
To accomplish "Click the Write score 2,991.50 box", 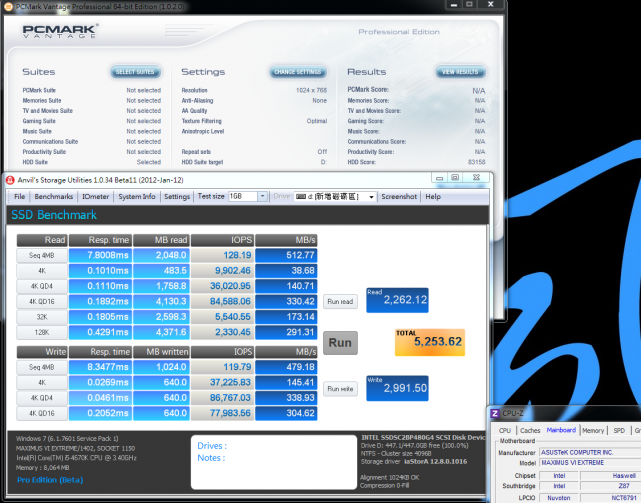I will click(x=397, y=388).
